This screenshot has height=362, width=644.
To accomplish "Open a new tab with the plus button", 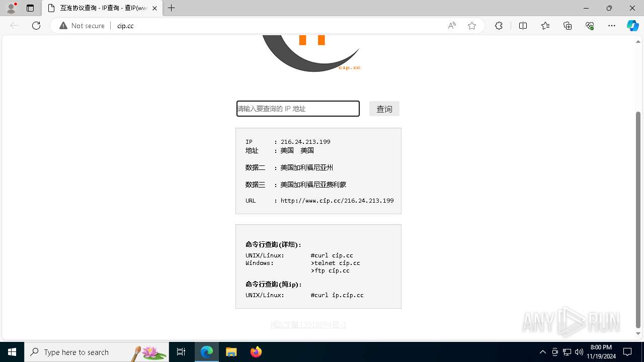I will pos(172,8).
